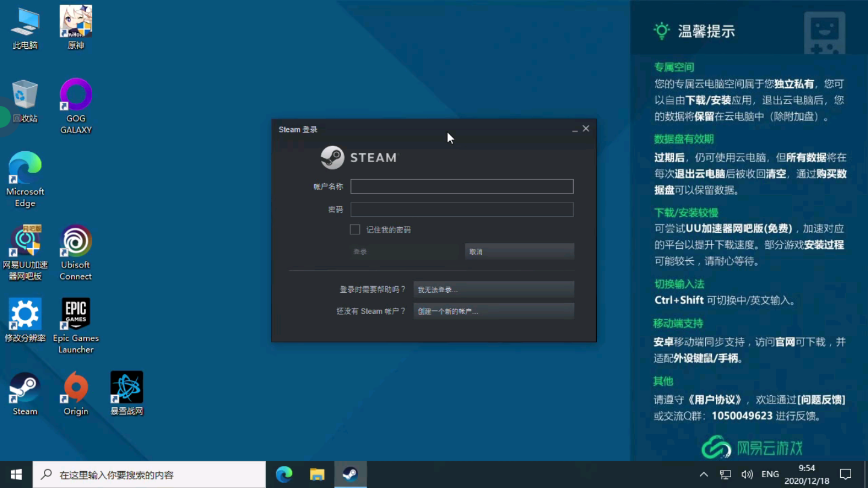Select the 原神 game shortcut
The width and height of the screenshot is (868, 488).
point(76,28)
